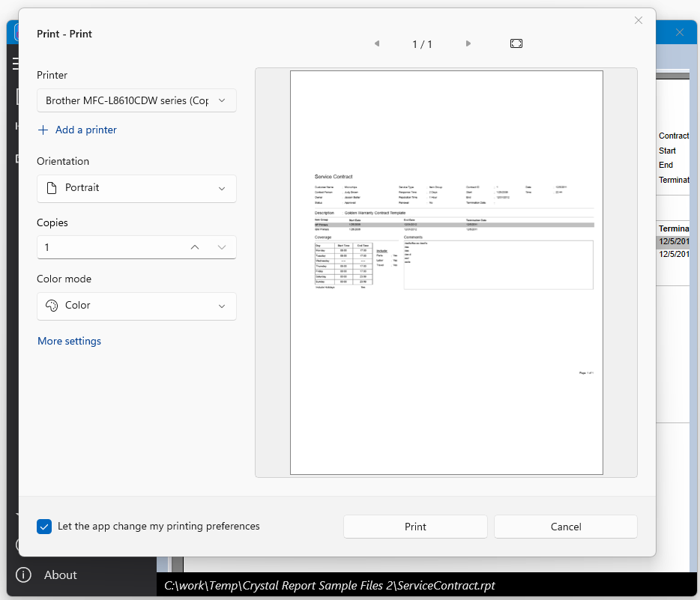Click the About info icon in sidebar
This screenshot has width=700, height=600.
point(23,575)
